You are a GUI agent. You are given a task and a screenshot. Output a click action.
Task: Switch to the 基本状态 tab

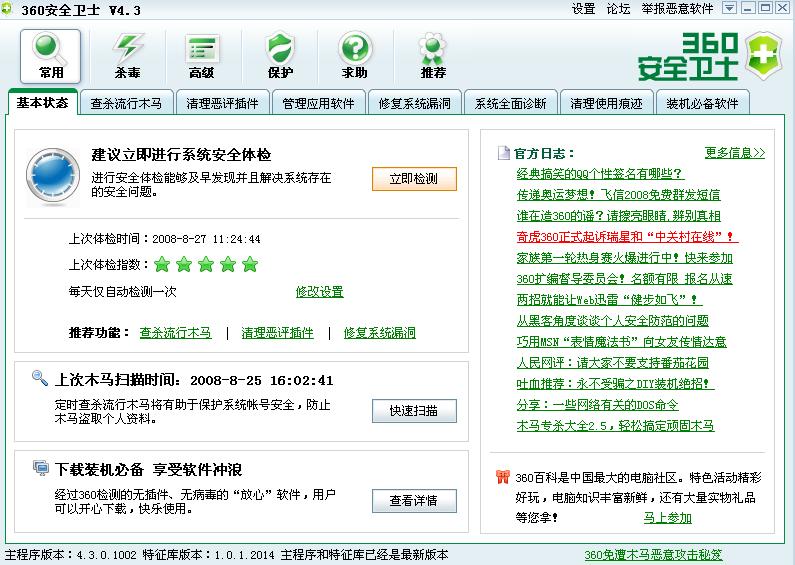(43, 103)
